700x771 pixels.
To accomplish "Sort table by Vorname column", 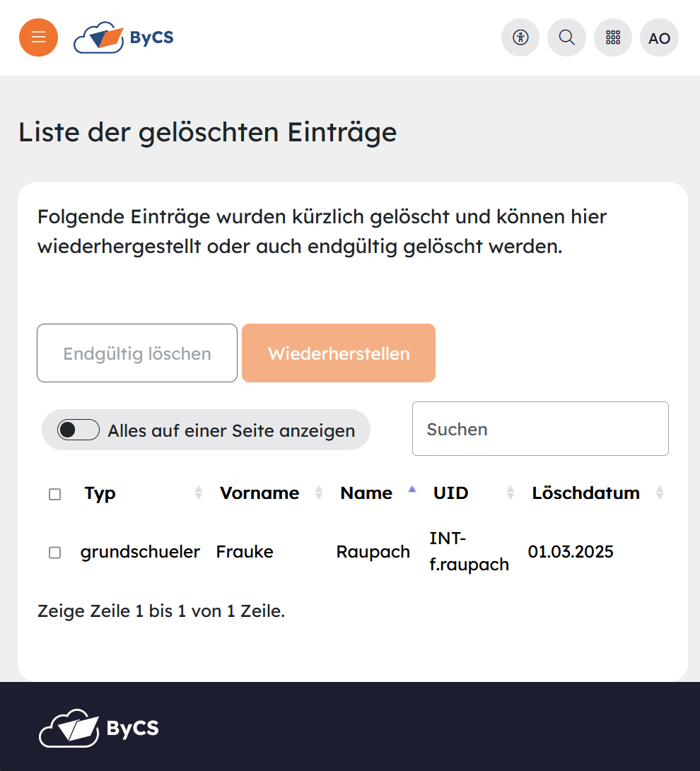I will point(259,493).
